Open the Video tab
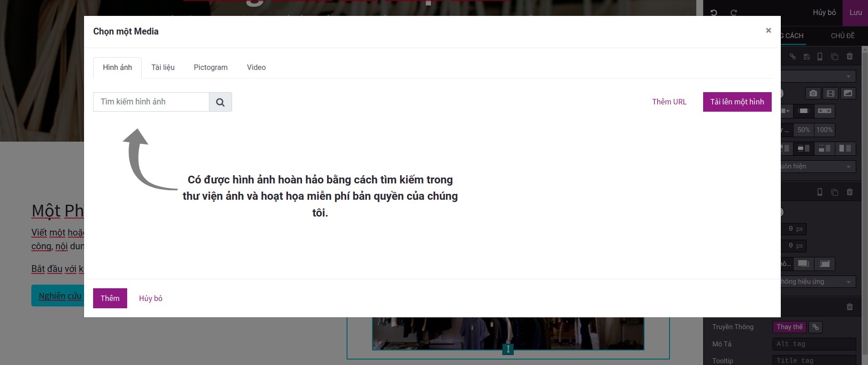The height and width of the screenshot is (365, 868). (x=256, y=67)
